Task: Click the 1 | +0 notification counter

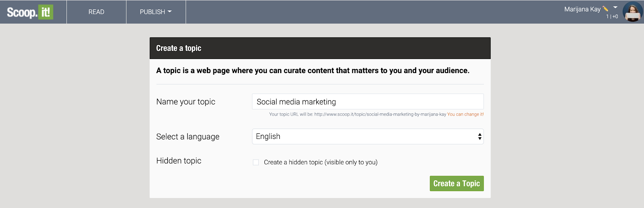Action: tap(612, 16)
